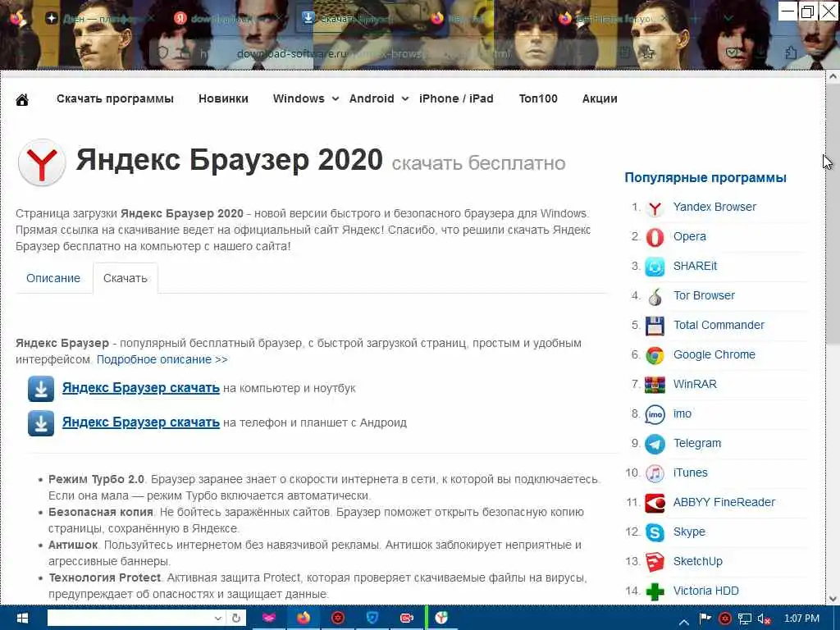Screen dimensions: 840x630
Task: Go to the site home icon
Action: coord(22,99)
